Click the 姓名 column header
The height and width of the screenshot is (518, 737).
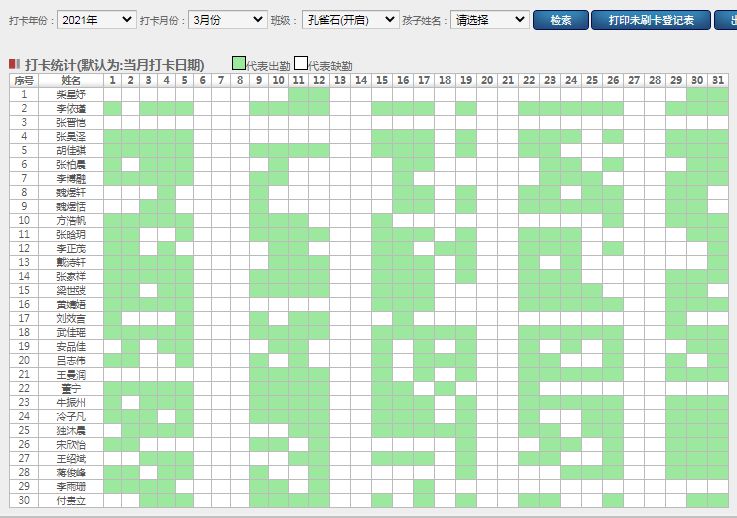pos(71,80)
